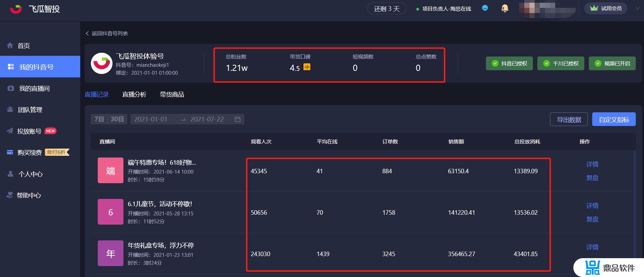The width and height of the screenshot is (644, 277).
Task: Click the heart-hand icon beside 帮助中心
Action: 10,195
